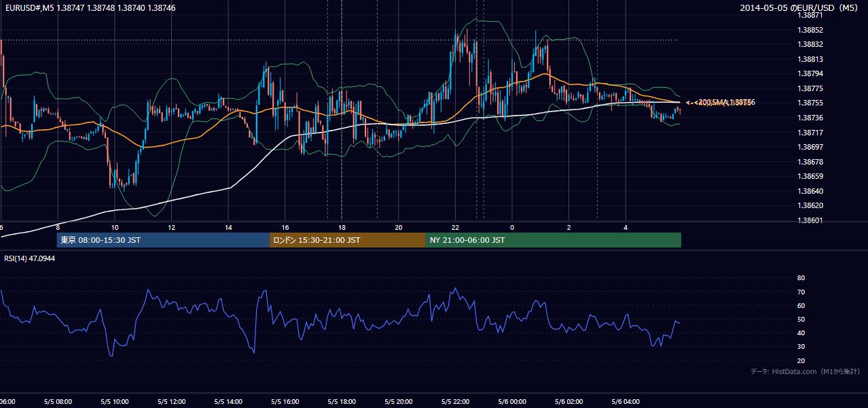
Task: Click hour label 12 below the price chart
Action: pos(172,227)
